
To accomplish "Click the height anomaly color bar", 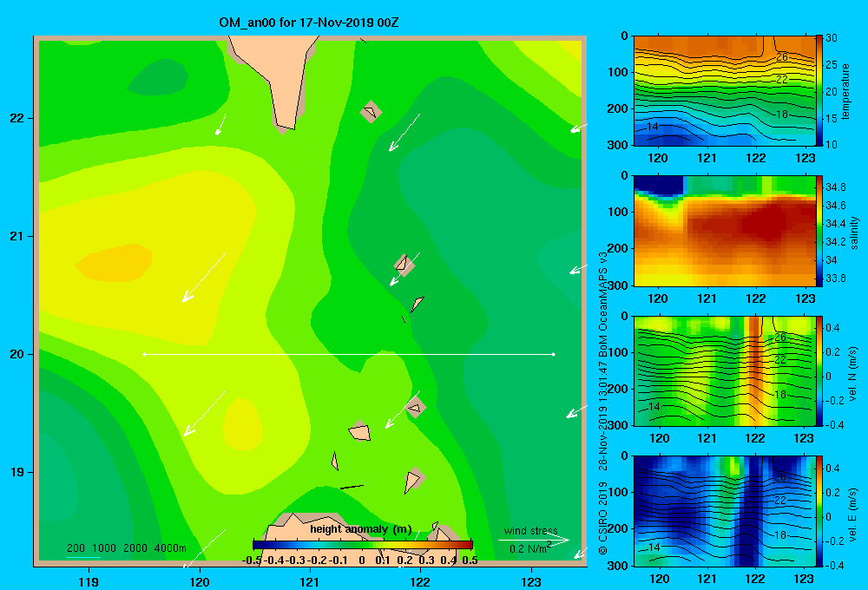I will (363, 545).
